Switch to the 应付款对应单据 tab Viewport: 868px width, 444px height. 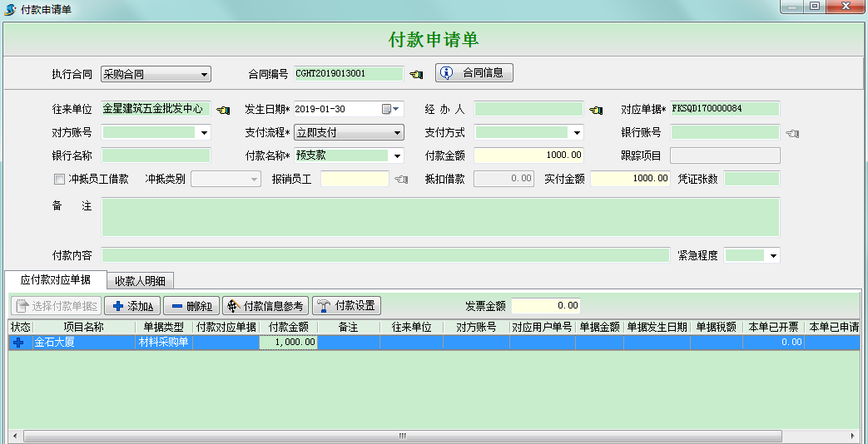56,279
